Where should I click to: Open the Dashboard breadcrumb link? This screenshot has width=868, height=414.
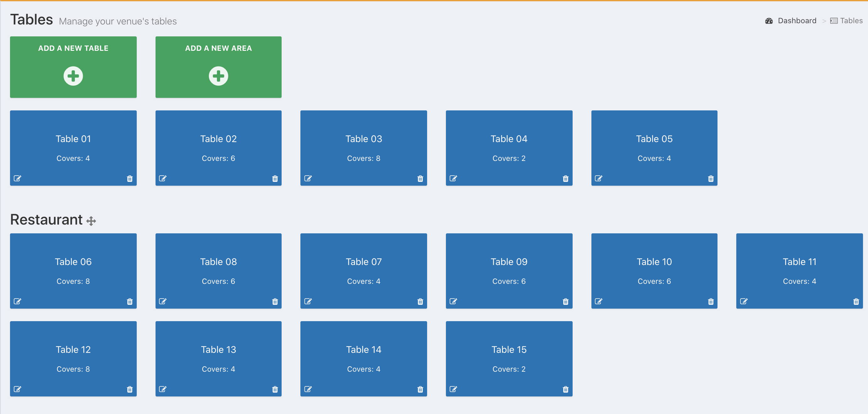(797, 21)
